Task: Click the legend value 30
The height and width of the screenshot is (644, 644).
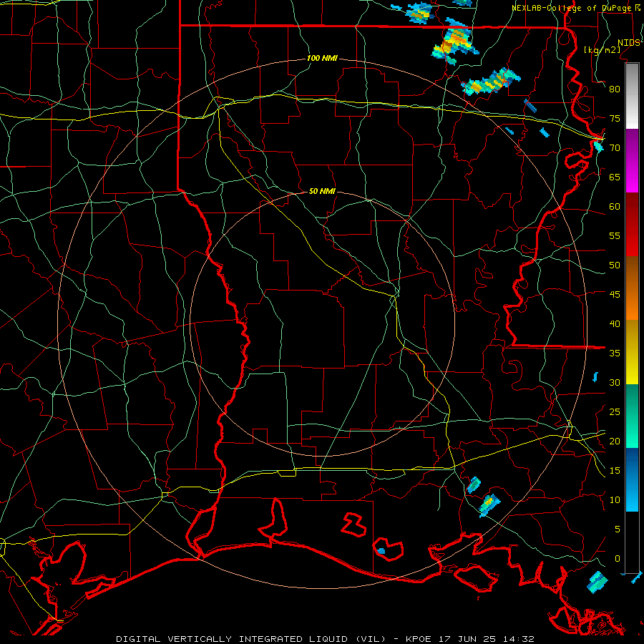Action: pos(615,382)
